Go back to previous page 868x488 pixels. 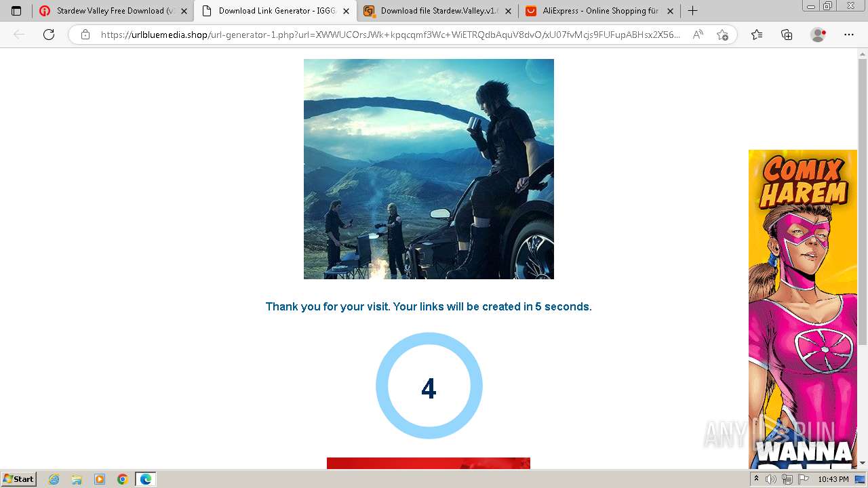19,35
